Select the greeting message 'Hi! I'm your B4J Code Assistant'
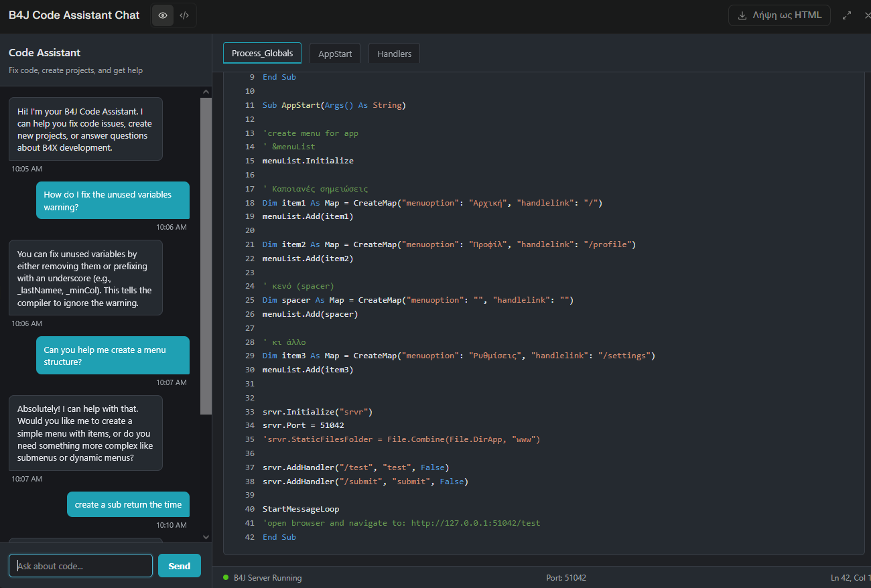 tap(86, 129)
